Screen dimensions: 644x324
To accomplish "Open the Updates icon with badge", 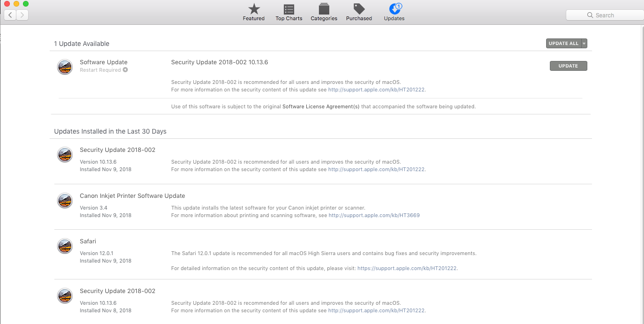I will pos(395,8).
